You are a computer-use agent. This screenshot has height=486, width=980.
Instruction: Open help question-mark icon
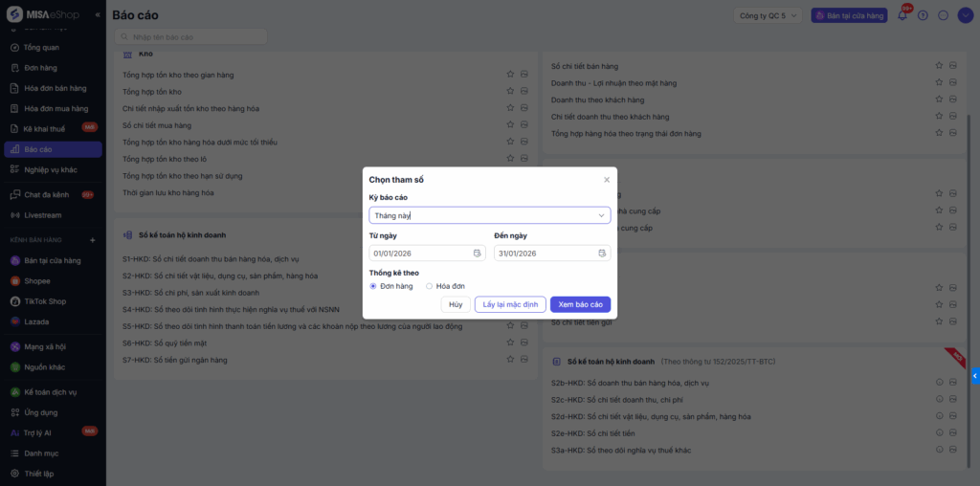(x=923, y=15)
